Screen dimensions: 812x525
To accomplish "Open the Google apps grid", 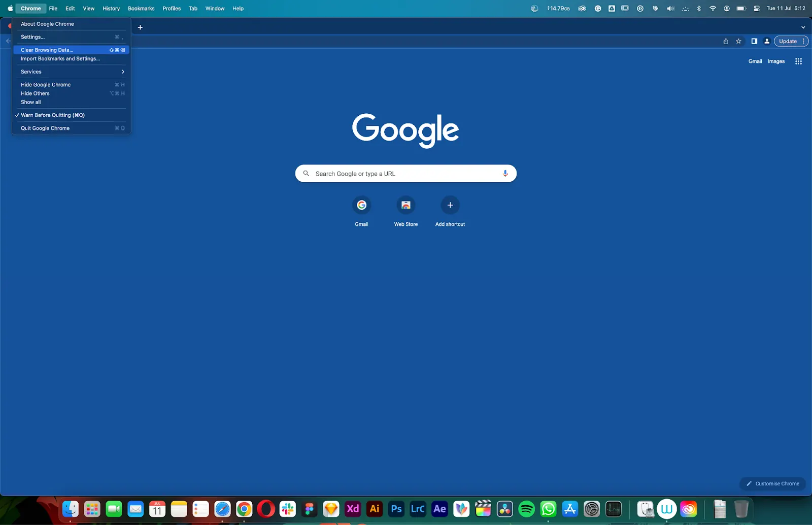I will (x=798, y=61).
